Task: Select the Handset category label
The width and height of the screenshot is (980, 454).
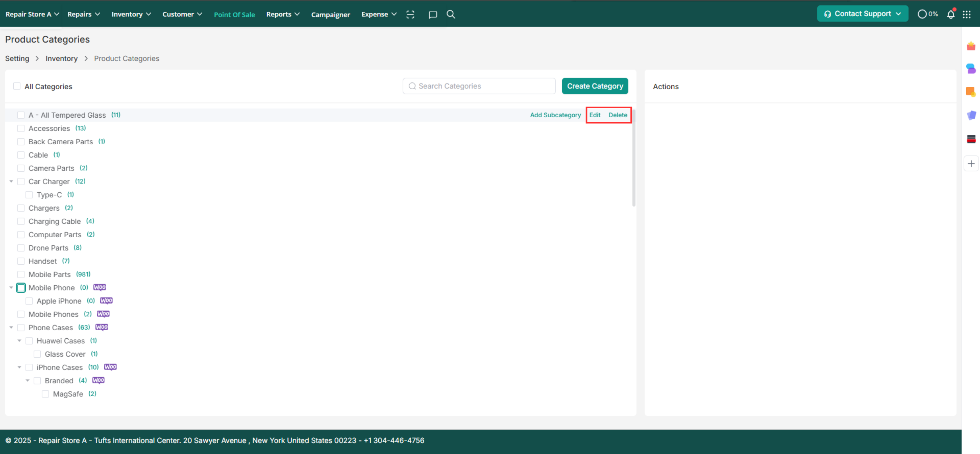Action: (x=43, y=261)
